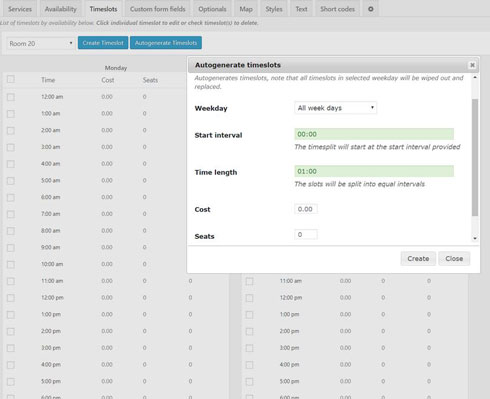Check the Monday 4:00 am timeslot checkbox
Image resolution: width=490 pixels, height=399 pixels.
[x=11, y=164]
